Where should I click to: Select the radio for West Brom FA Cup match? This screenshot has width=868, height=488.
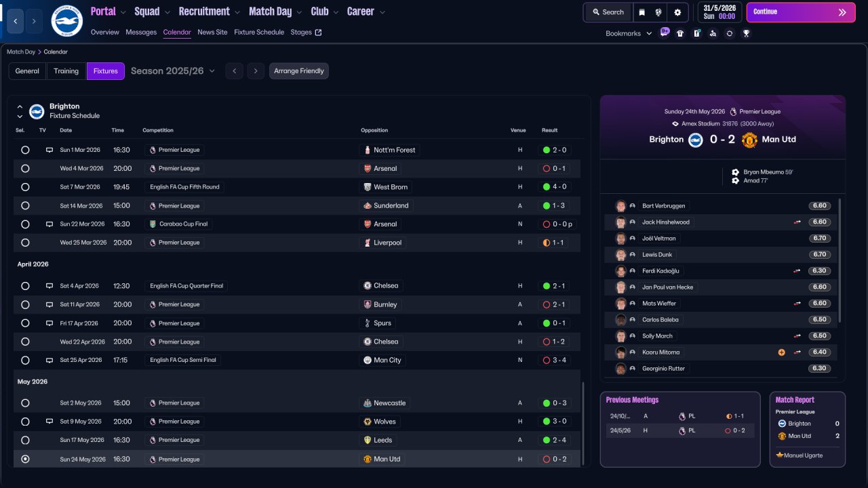[x=25, y=187]
